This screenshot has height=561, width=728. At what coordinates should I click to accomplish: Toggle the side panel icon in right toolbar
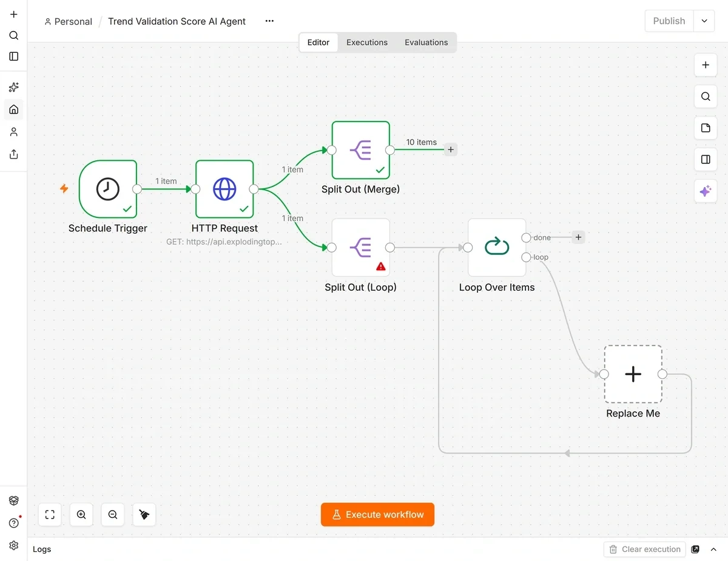[x=706, y=160]
